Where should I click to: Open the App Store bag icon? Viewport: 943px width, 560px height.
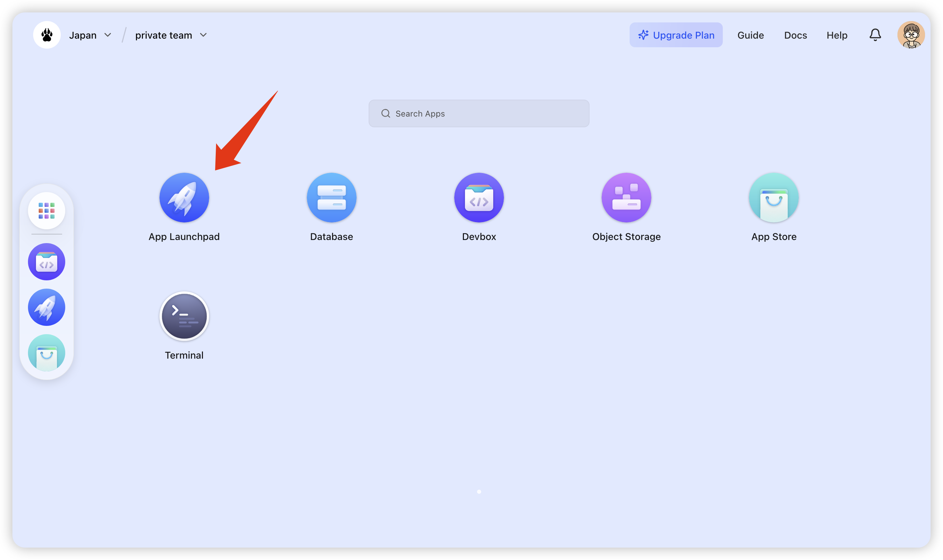pos(774,197)
